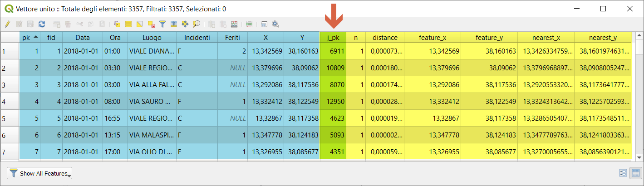Image resolution: width=644 pixels, height=186 pixels.
Task: Switch to form view
Action: [x=623, y=173]
